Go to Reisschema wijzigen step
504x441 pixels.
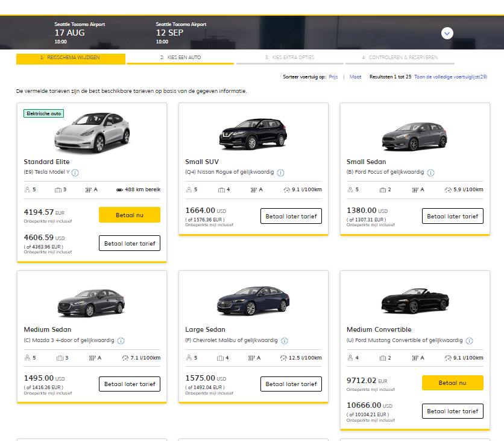pyautogui.click(x=71, y=58)
